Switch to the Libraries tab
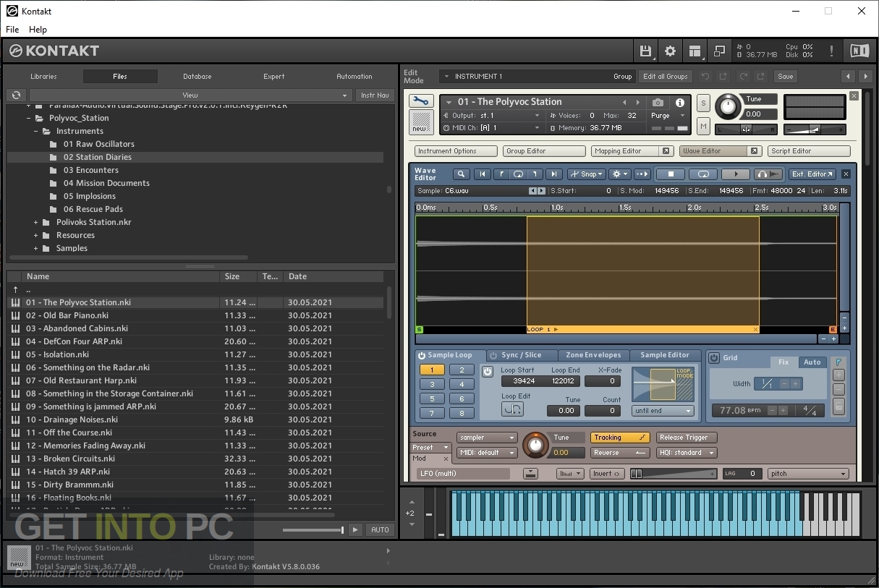 (x=43, y=76)
